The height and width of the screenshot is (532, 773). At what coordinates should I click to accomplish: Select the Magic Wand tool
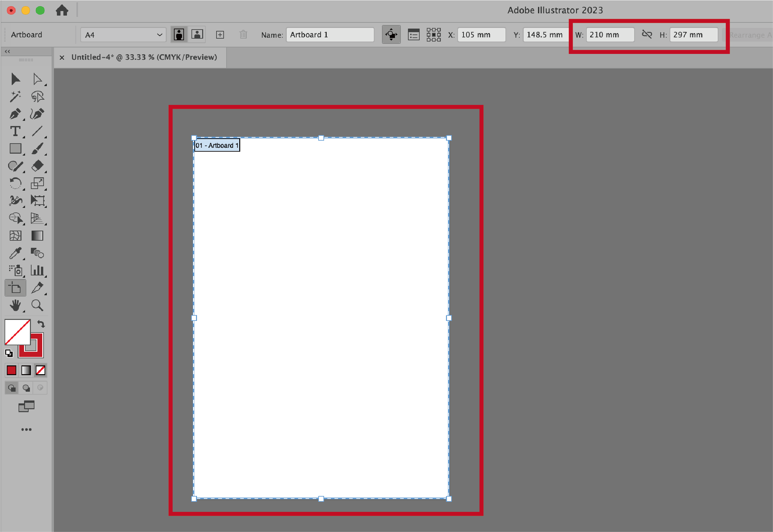pos(15,97)
